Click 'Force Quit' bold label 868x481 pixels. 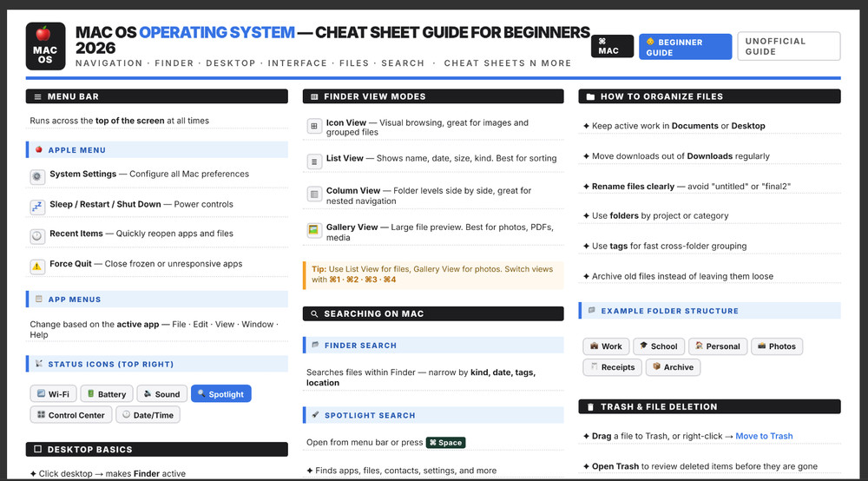tap(70, 264)
